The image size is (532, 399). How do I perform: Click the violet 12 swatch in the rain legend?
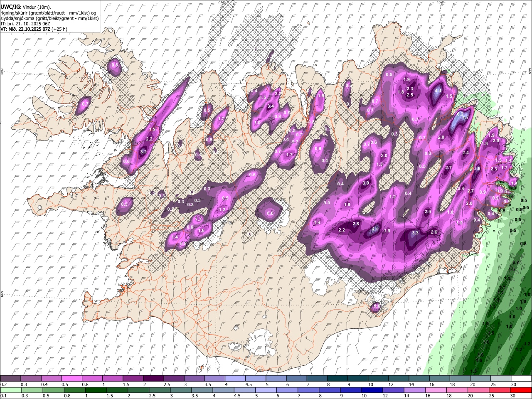coord(393,390)
